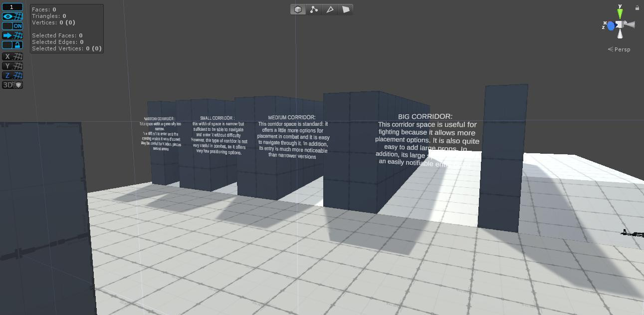The width and height of the screenshot is (644, 315).
Task: Click the green Y axis gizmo cone
Action: pos(620,13)
